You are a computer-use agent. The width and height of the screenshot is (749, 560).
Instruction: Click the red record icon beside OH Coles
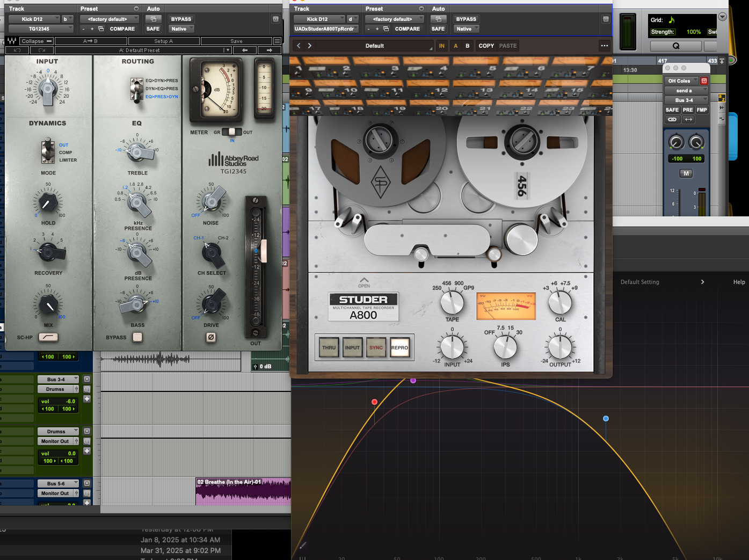tap(704, 81)
